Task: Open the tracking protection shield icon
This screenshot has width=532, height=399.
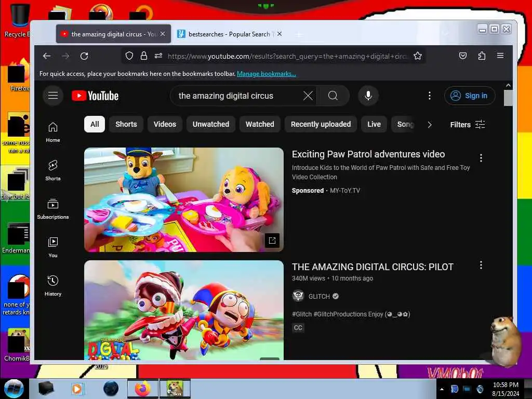Action: tap(129, 56)
